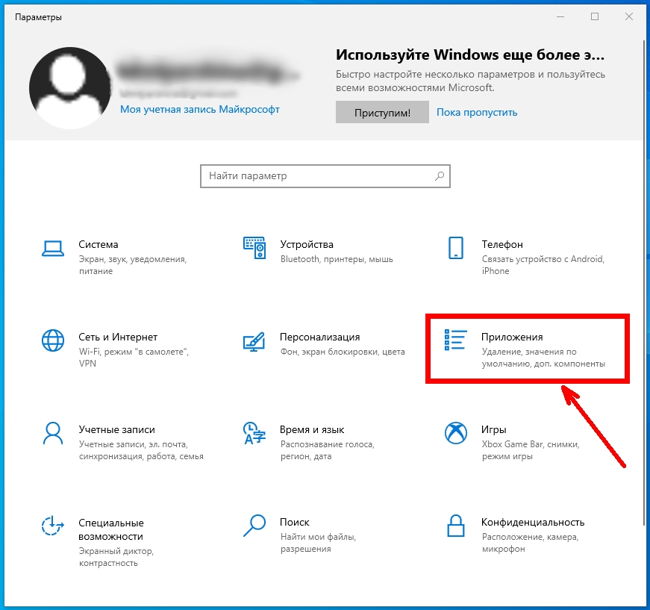This screenshot has height=610, width=650.
Task: Open the Персонализация paintbrush icon
Action: point(254,341)
